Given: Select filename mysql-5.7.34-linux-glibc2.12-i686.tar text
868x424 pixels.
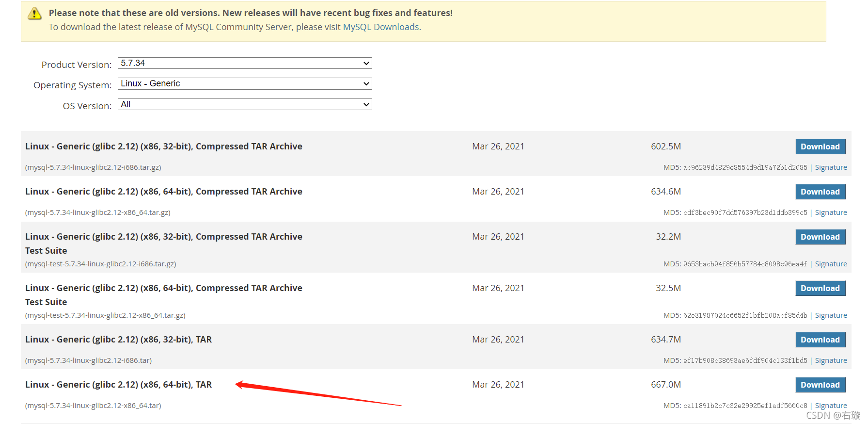Looking at the screenshot, I should tap(89, 360).
